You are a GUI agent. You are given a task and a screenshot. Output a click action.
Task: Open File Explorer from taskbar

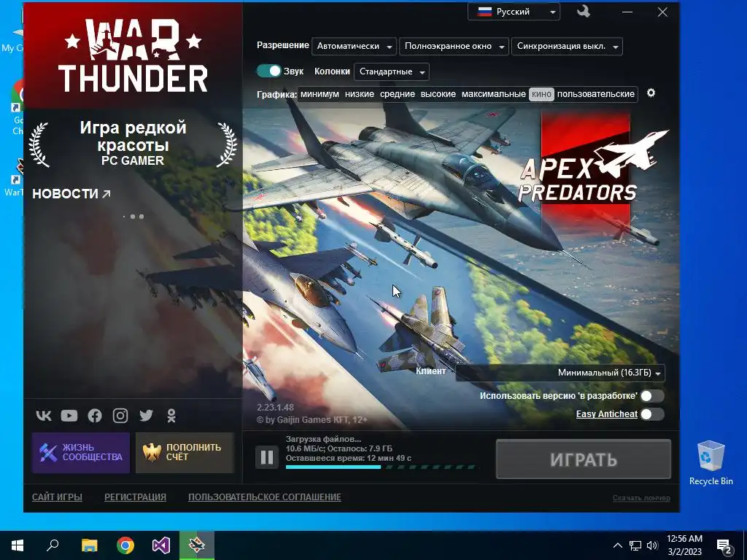pyautogui.click(x=89, y=545)
